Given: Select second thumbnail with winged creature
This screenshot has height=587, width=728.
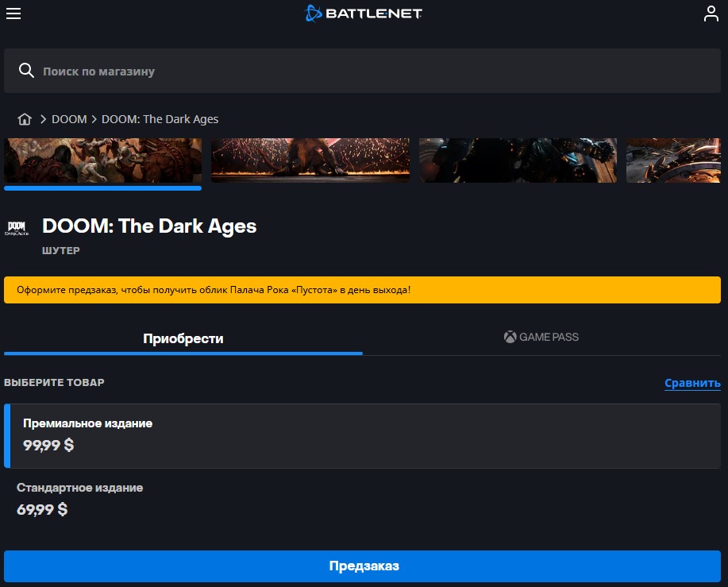Looking at the screenshot, I should click(x=310, y=160).
